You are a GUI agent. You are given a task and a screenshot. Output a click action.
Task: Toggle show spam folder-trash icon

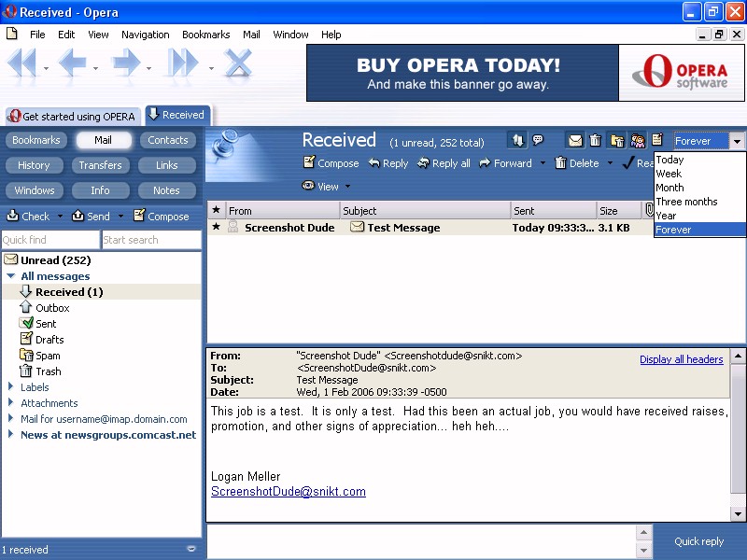coord(617,141)
